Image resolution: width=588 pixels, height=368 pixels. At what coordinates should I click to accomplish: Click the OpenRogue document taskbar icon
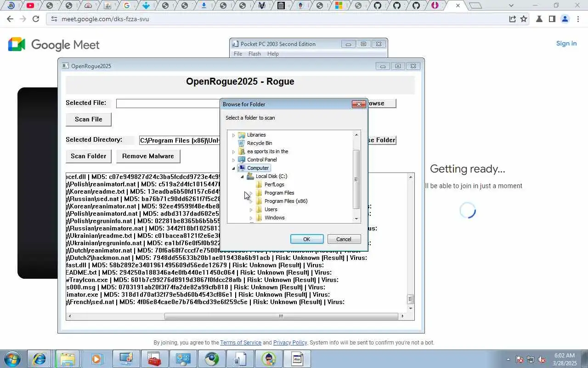[x=297, y=359]
